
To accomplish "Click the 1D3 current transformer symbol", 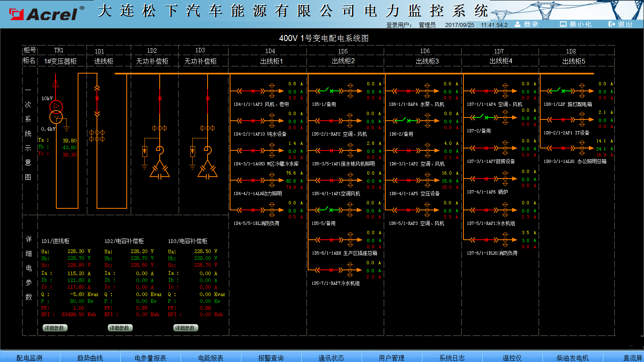I will click(207, 128).
